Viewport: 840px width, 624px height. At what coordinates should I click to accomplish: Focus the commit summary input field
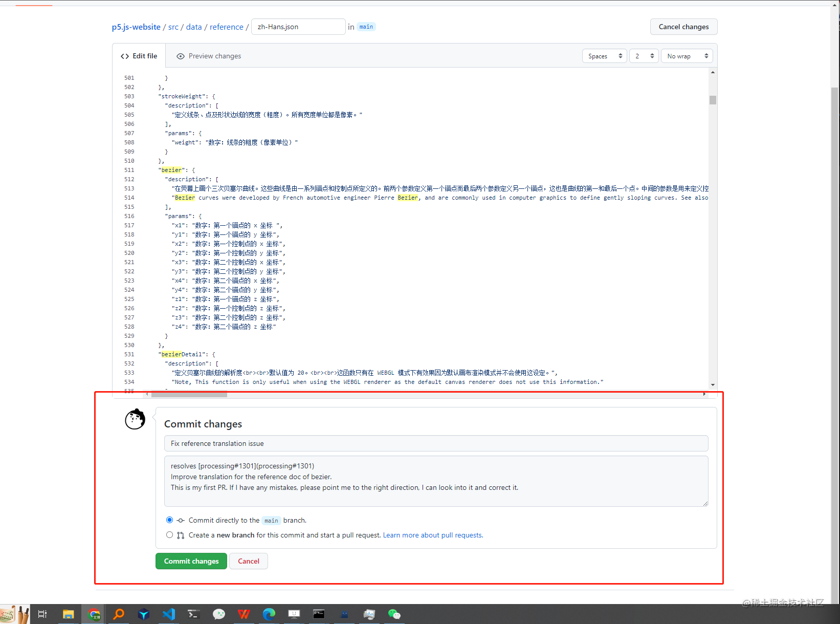(436, 443)
